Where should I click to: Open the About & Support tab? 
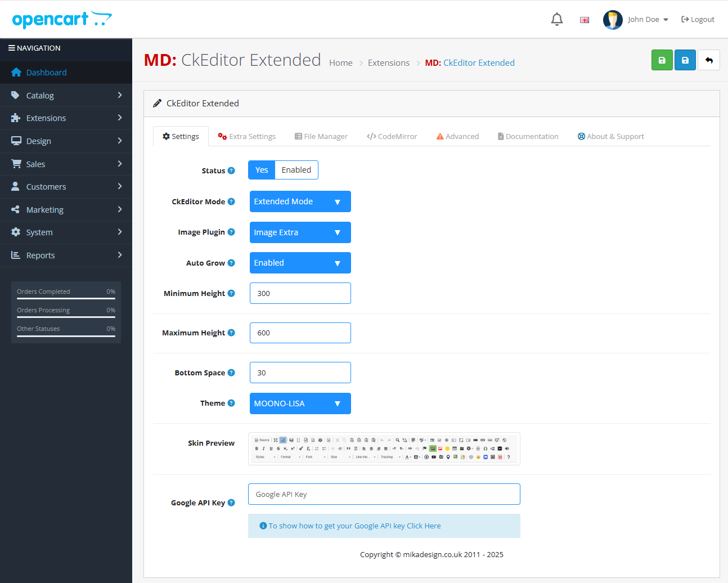[610, 136]
